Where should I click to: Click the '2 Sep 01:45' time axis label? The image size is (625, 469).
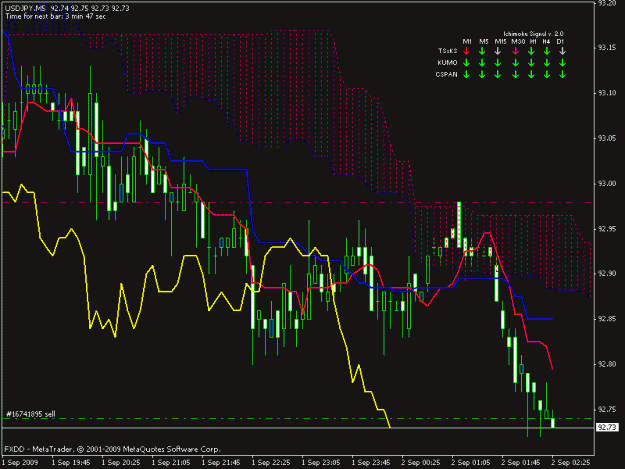[521, 463]
